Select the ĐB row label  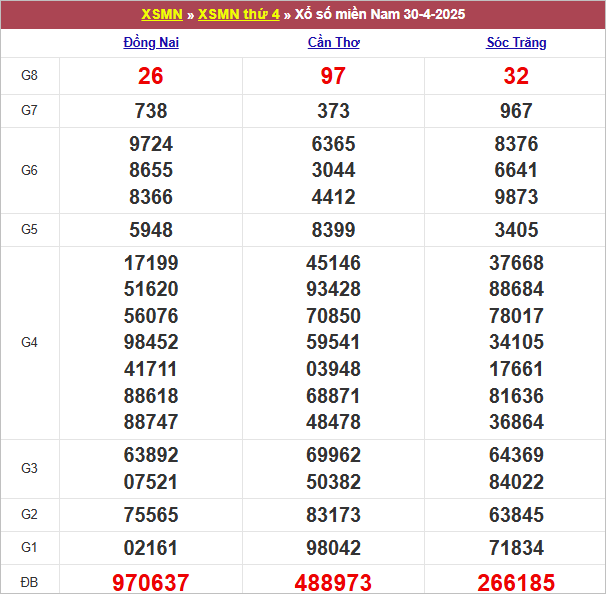pos(30,582)
